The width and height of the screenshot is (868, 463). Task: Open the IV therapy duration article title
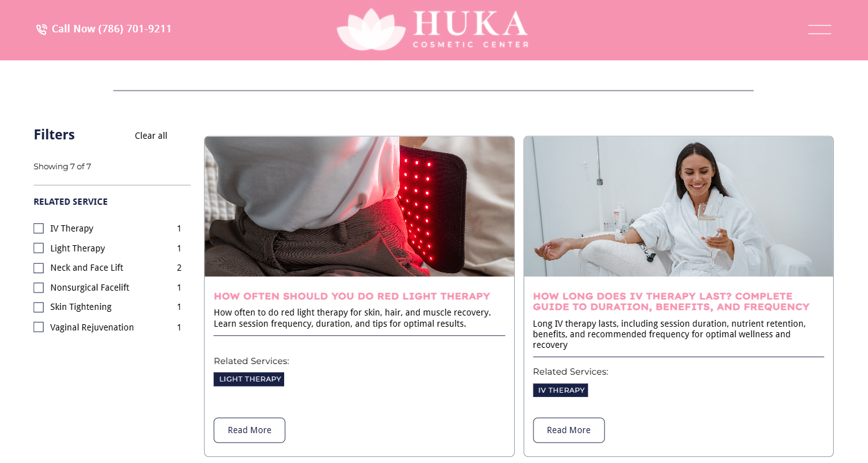pos(672,301)
